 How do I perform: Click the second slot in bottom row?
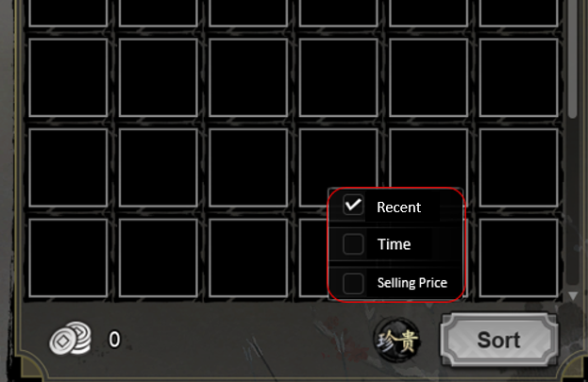(x=159, y=257)
